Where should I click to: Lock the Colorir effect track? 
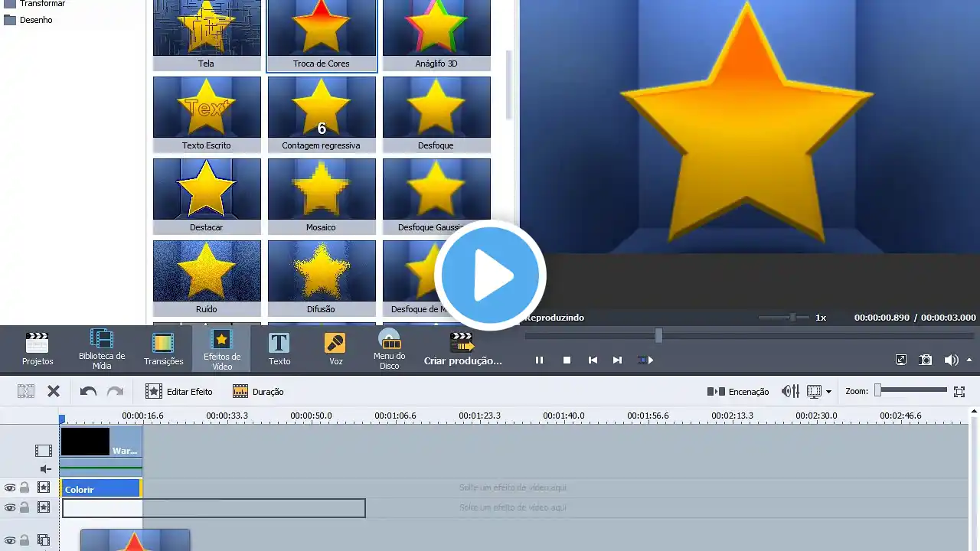24,487
